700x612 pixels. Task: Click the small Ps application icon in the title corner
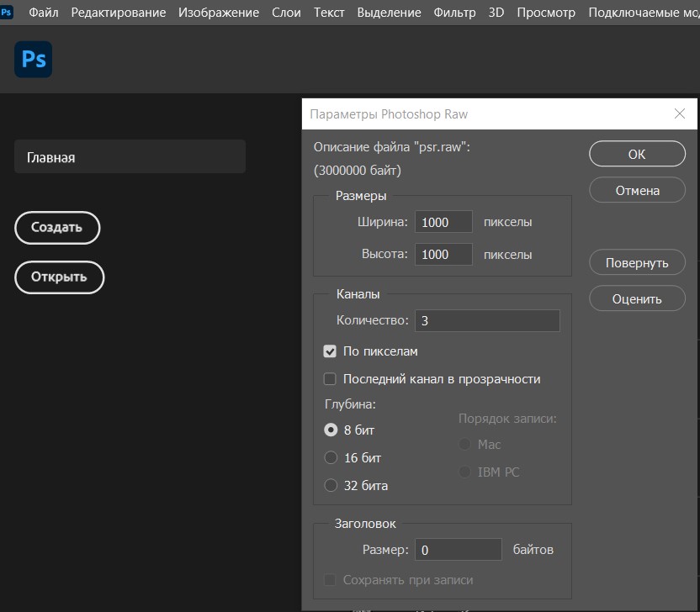click(x=6, y=12)
